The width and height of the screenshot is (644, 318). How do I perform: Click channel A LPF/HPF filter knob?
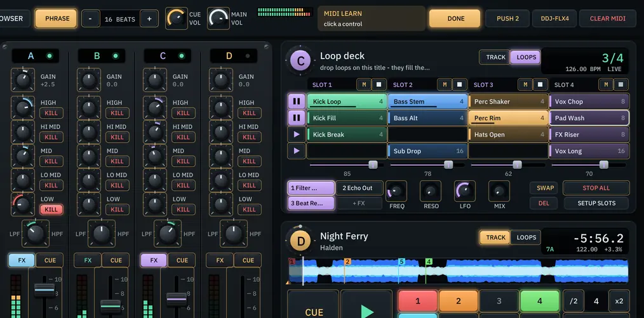pos(36,234)
